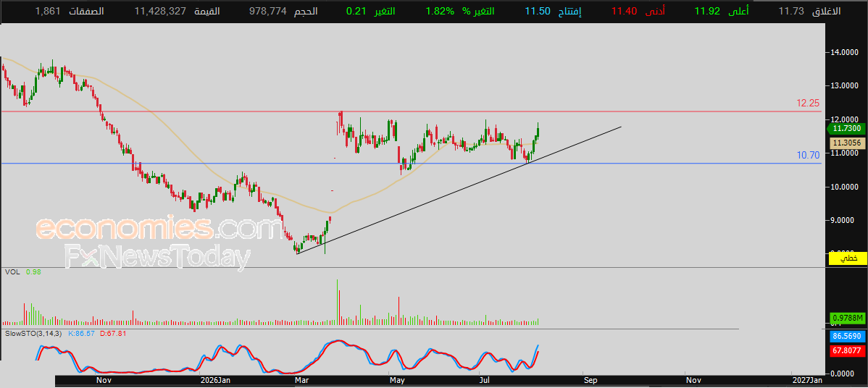
Task: Select the أعلى high price header field
Action: point(720,11)
